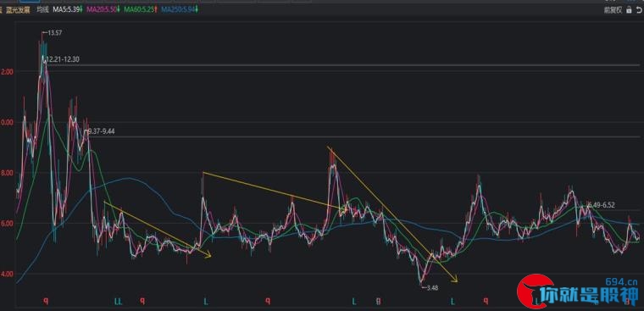Click the MA5:5.39 indicator value
This screenshot has height=311, width=644.
point(67,10)
